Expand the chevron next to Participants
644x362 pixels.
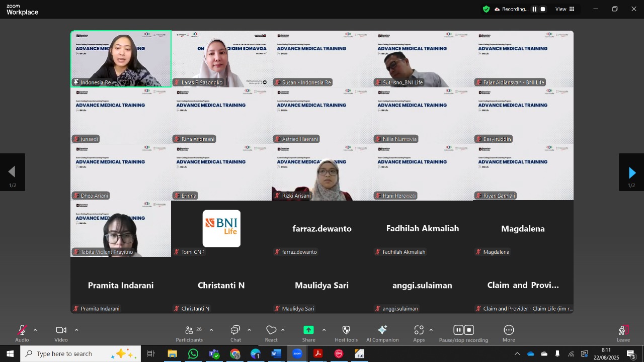tap(211, 330)
